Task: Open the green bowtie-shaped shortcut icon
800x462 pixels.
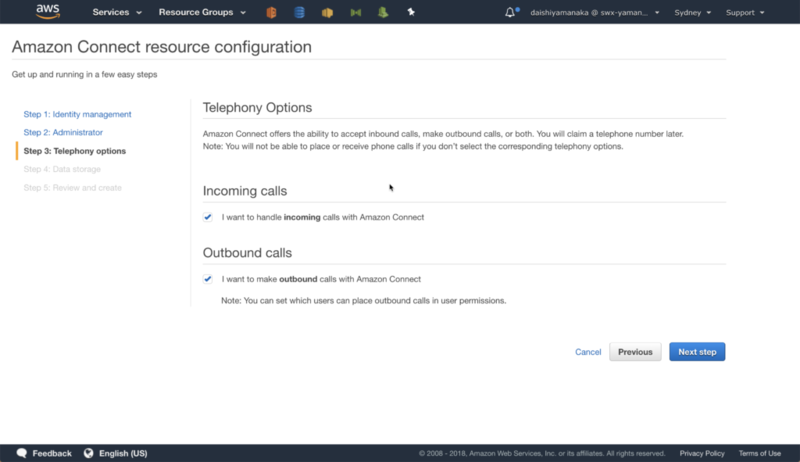Action: 356,12
